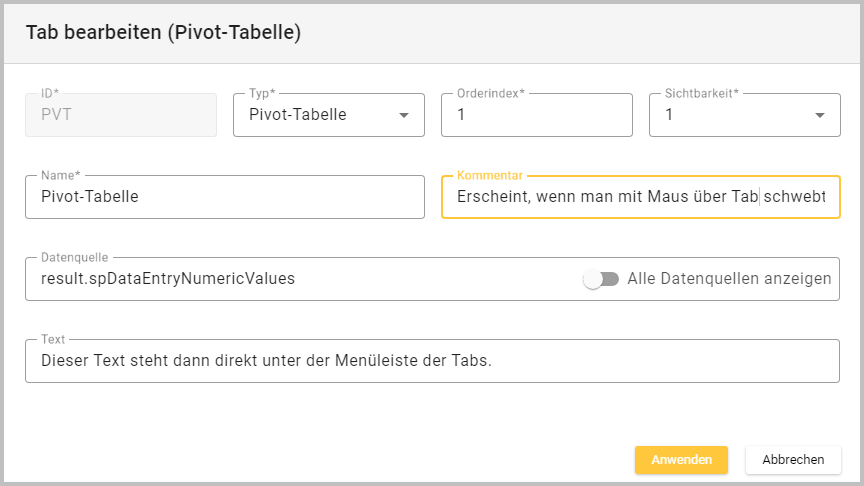Click the dialog title Tab bearbeiten
Screen dimensions: 864x486
[163, 32]
